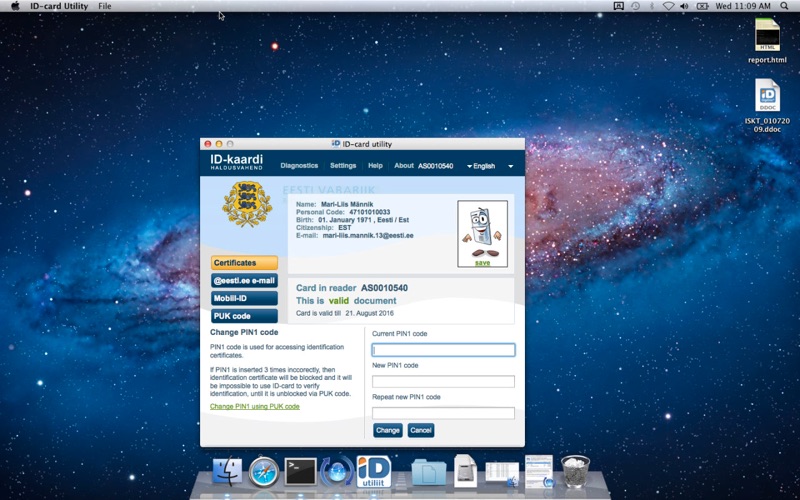This screenshot has height=500, width=800.
Task: Click the Certificates button
Action: pyautogui.click(x=244, y=263)
